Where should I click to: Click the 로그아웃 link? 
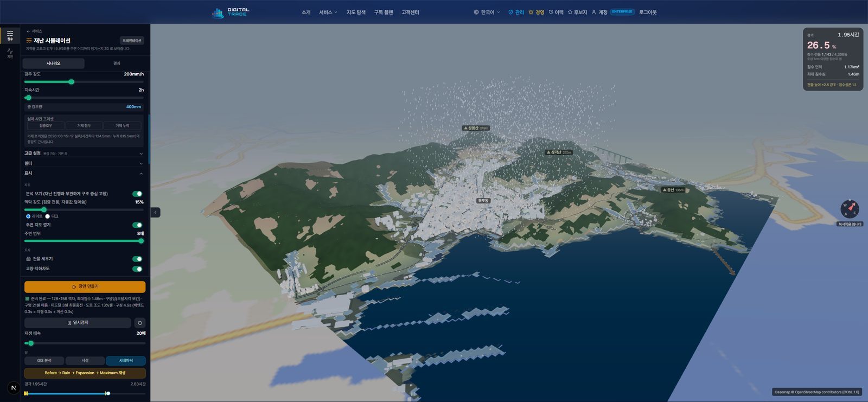[648, 12]
